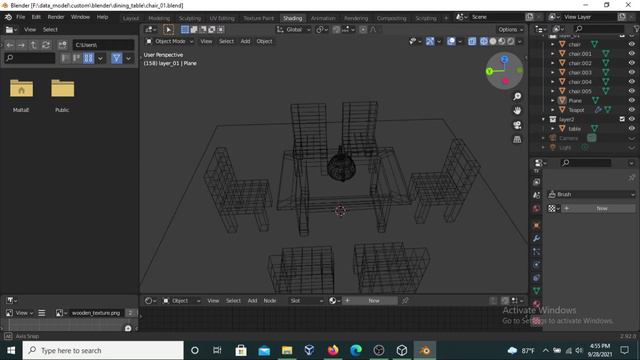Hide table object with its eye icon
Image resolution: width=640 pixels, height=360 pixels.
631,129
